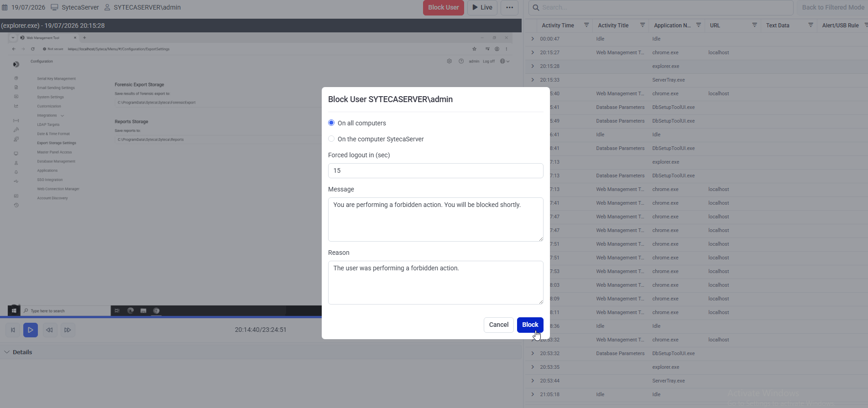The height and width of the screenshot is (408, 868).
Task: Confirm with the blue Block button
Action: pos(530,325)
